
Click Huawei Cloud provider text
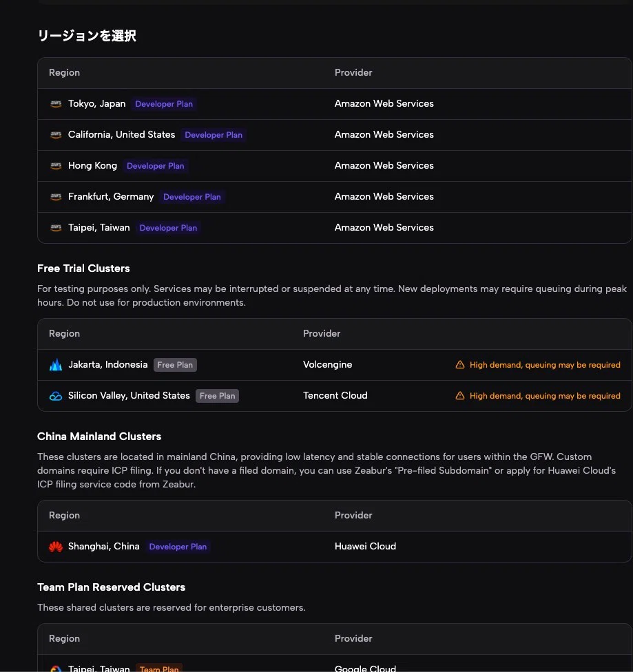(365, 546)
